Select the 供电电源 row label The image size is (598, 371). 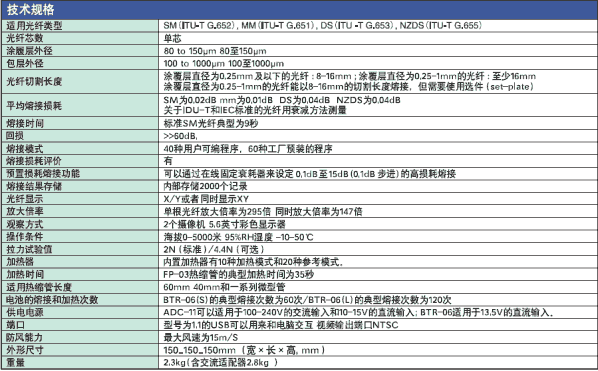tap(25, 312)
